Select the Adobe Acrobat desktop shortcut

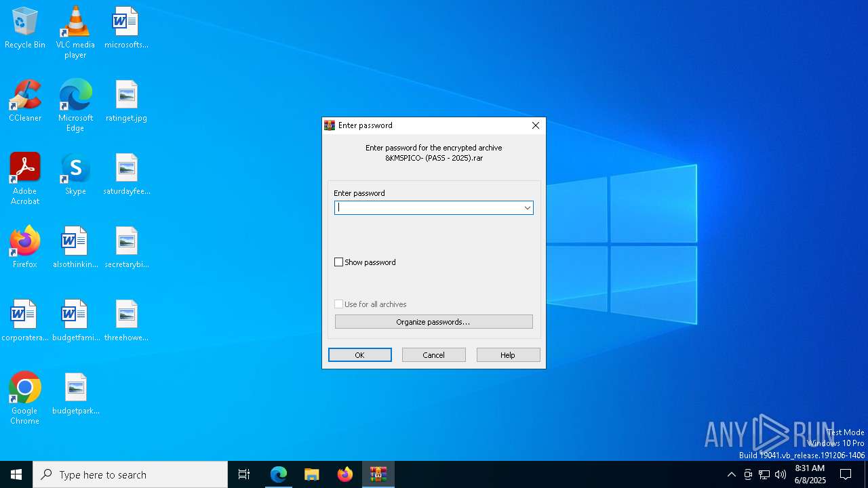[25, 179]
